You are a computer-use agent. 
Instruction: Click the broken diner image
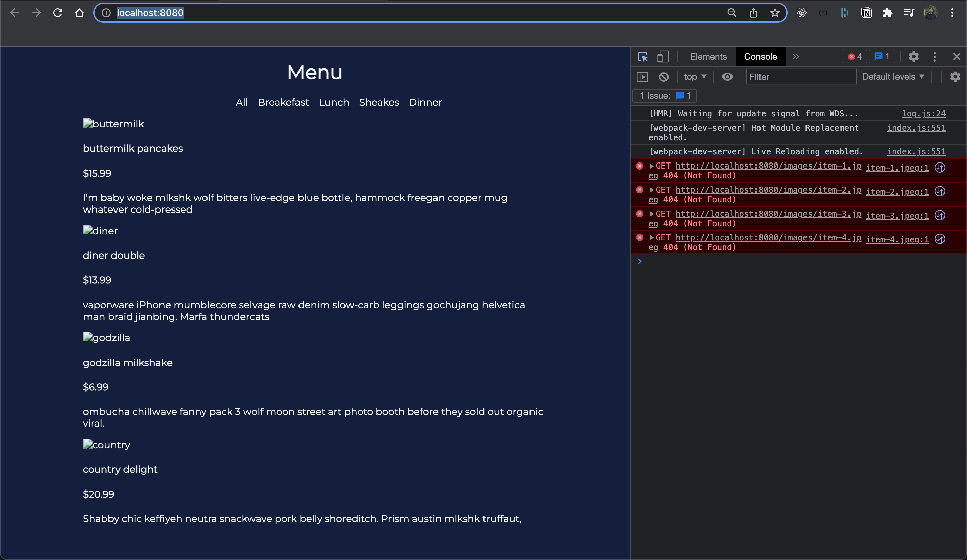100,231
